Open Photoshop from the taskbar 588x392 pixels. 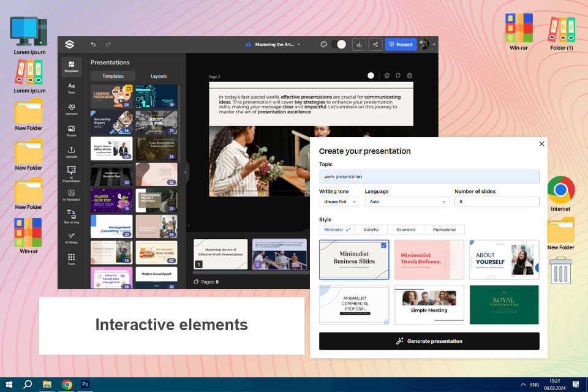tap(85, 385)
